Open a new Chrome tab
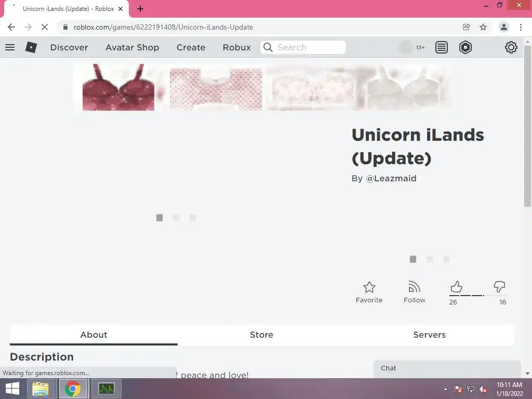The width and height of the screenshot is (532, 399). (x=140, y=9)
